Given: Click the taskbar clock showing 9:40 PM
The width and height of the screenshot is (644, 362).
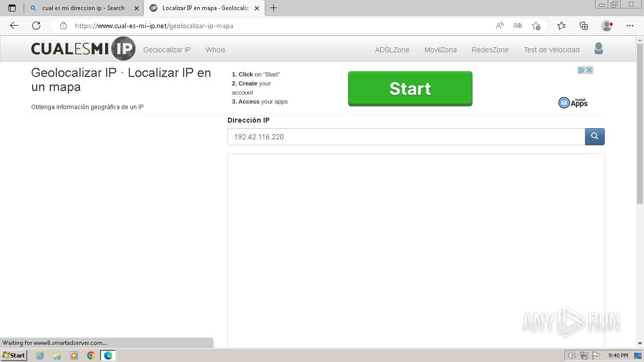Looking at the screenshot, I should coord(618,355).
